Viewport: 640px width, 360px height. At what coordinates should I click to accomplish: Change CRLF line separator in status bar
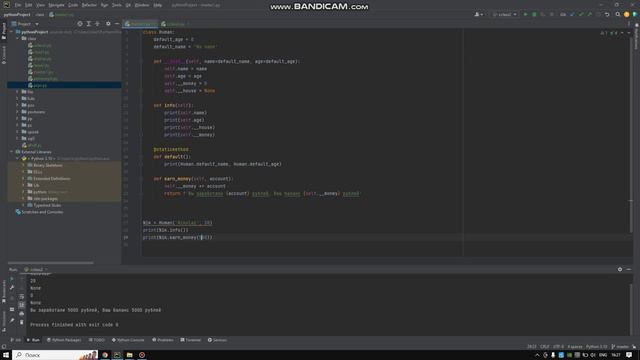(x=545, y=347)
